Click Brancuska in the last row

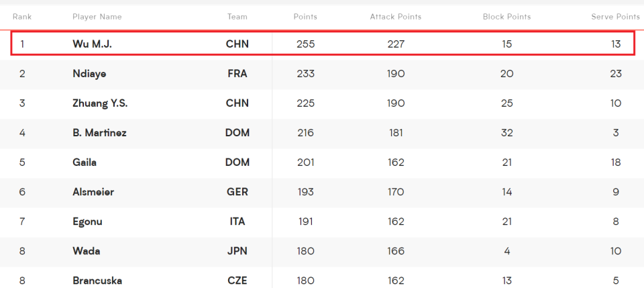[97, 281]
